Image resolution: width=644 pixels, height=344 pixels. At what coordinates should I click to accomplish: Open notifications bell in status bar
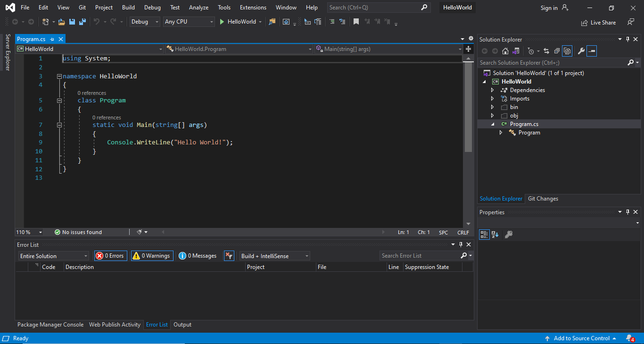pyautogui.click(x=629, y=338)
